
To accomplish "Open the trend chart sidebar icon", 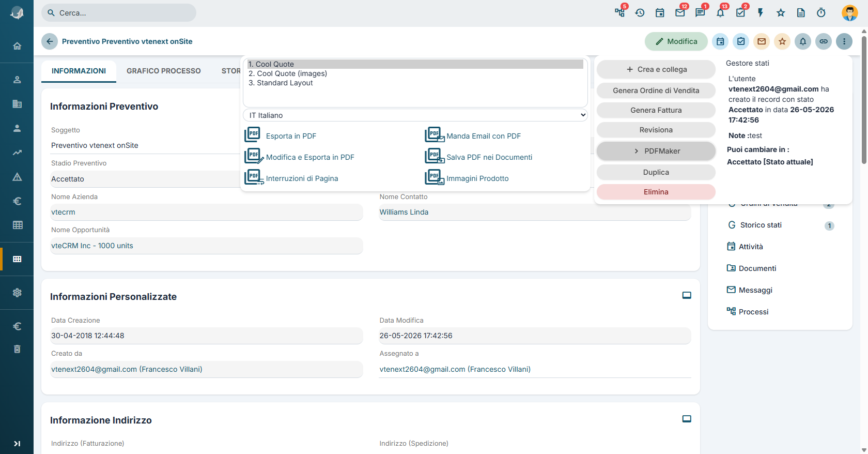I will [x=17, y=153].
